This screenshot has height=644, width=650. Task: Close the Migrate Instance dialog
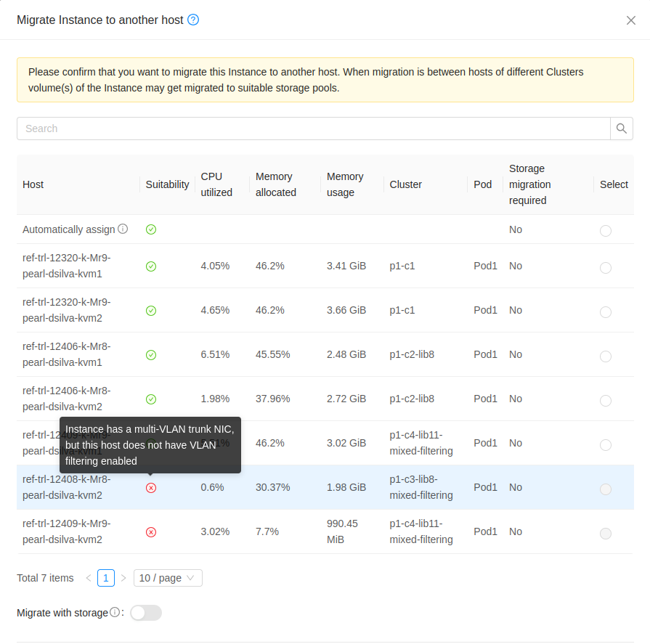tap(631, 20)
